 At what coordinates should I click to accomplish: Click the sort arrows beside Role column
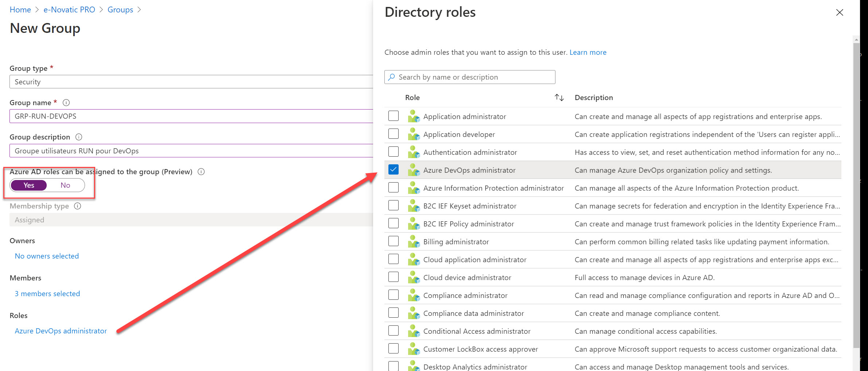coord(559,97)
